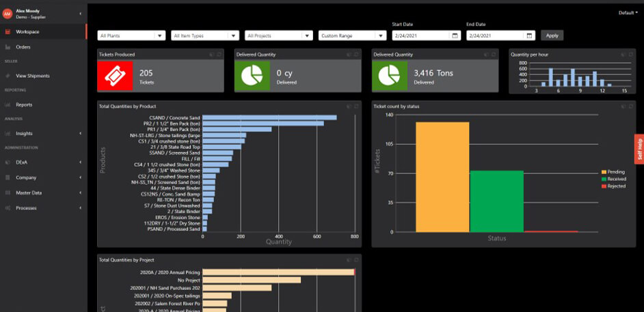Click the pie chart icon for cy delivered

point(252,76)
